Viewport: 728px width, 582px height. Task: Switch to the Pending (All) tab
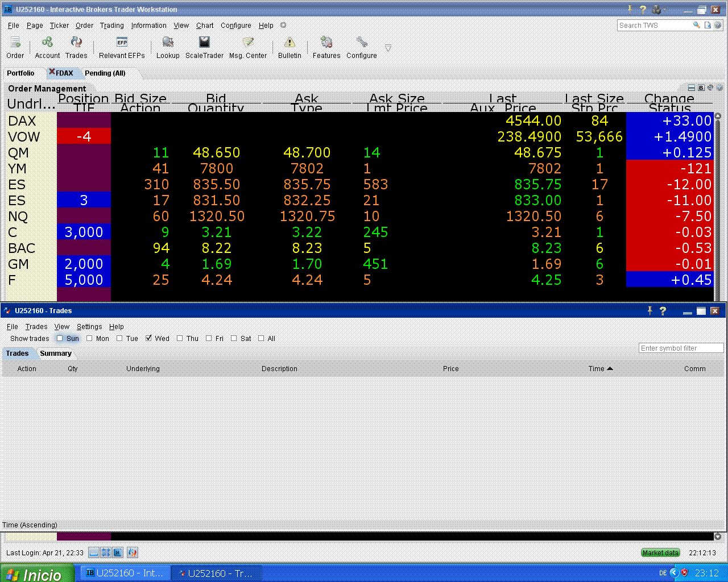click(105, 73)
